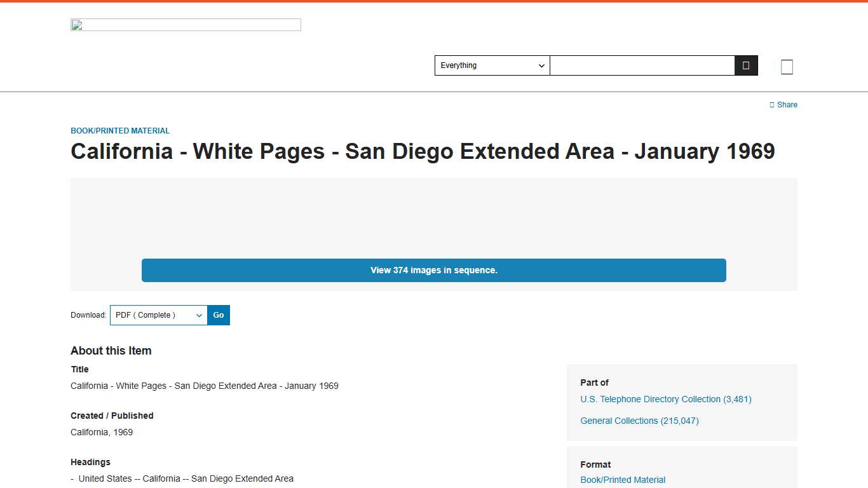This screenshot has width=868, height=488.
Task: Select a different format in the Download dropdown
Action: (158, 315)
